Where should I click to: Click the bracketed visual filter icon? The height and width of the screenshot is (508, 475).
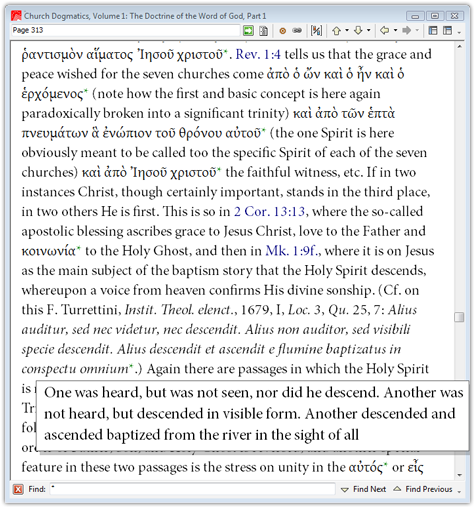click(x=316, y=31)
